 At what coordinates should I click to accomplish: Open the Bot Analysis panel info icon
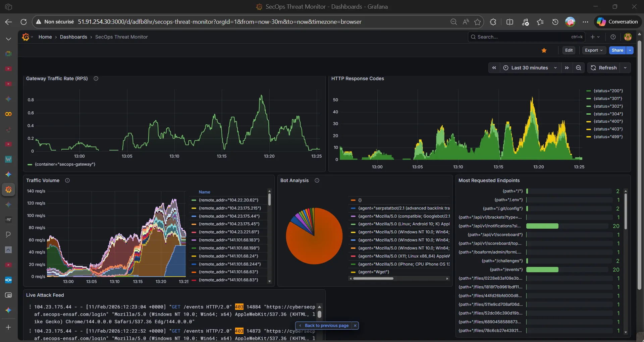click(x=317, y=180)
